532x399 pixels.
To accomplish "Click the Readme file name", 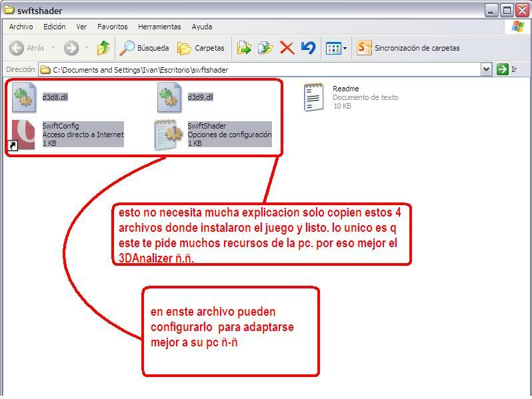I will [x=346, y=89].
